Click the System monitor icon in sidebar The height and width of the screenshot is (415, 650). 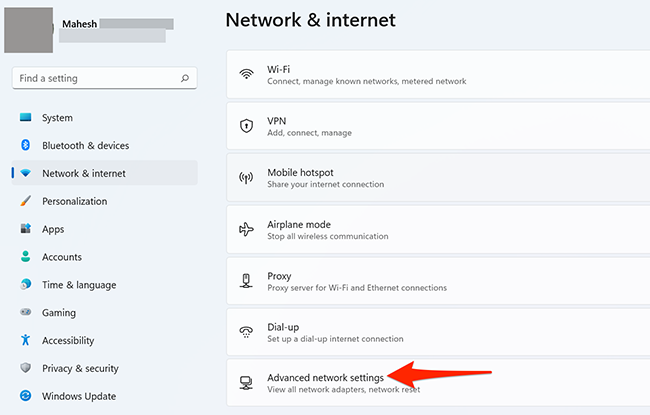pos(26,117)
